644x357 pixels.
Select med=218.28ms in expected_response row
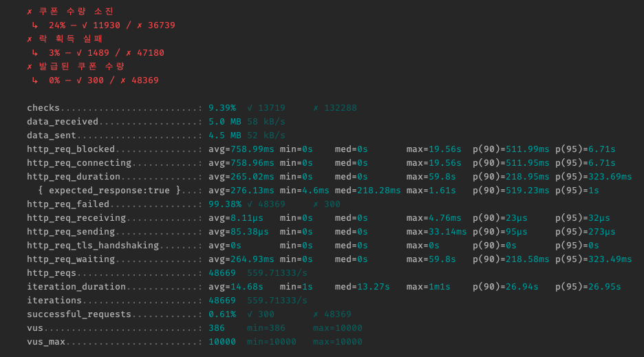click(367, 191)
